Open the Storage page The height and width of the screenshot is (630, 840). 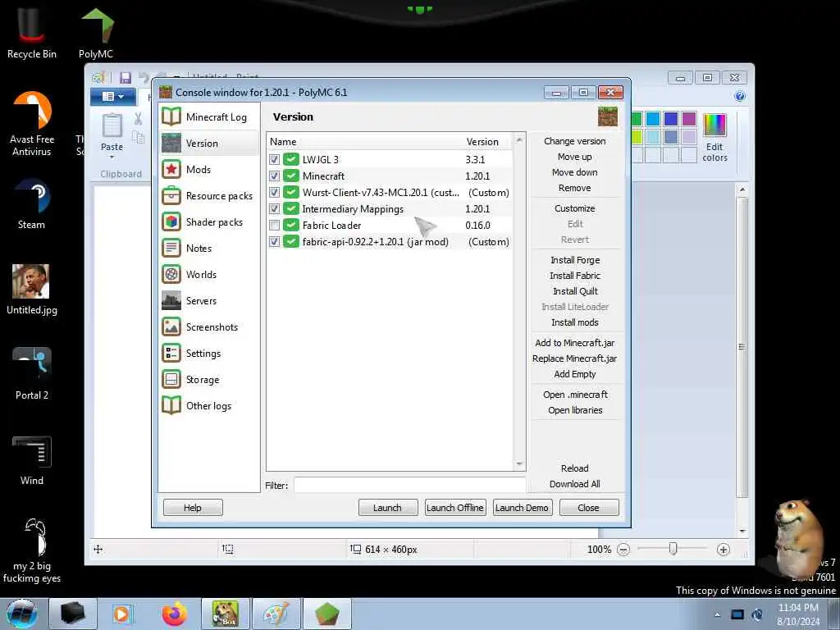208,379
